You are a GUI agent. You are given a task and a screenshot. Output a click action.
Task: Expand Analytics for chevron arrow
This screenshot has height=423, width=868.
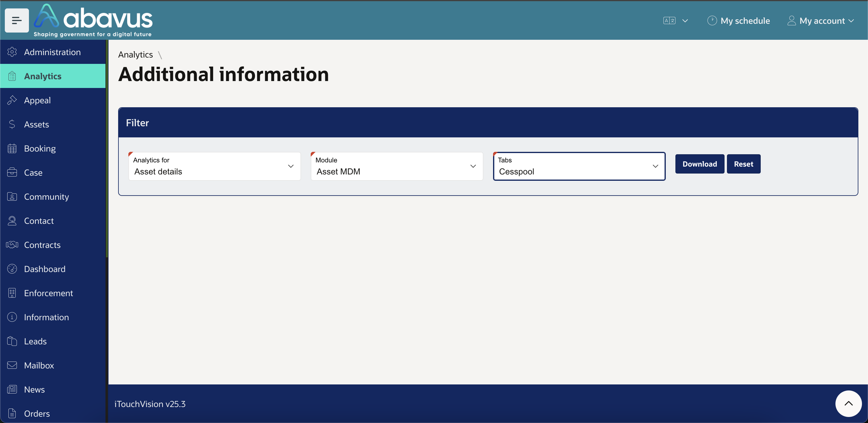291,166
